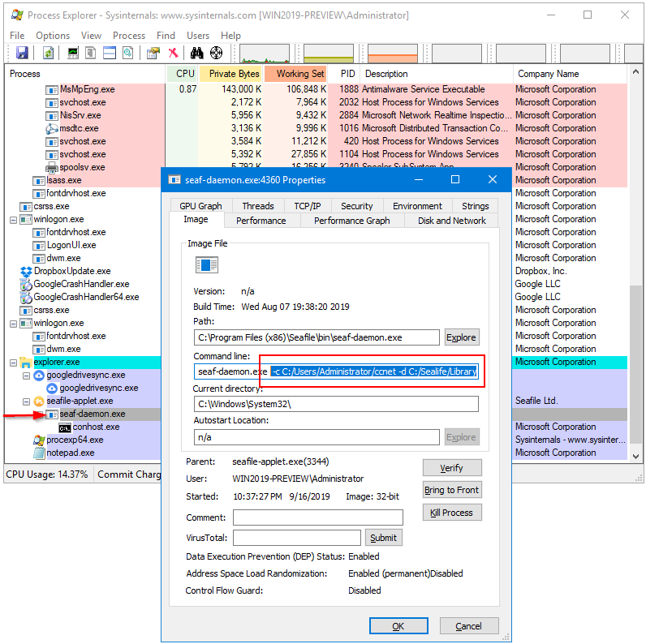
Task: Collapse the second winlogon.exe tree node
Action: click(x=13, y=324)
